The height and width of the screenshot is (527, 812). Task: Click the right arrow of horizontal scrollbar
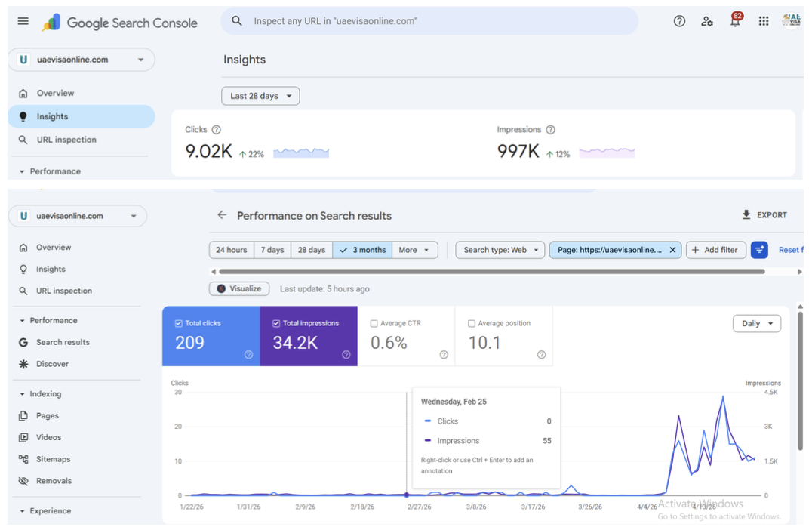click(800, 272)
